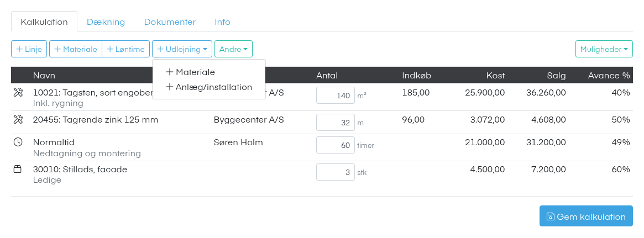Click purchase price 185,00

pos(416,93)
